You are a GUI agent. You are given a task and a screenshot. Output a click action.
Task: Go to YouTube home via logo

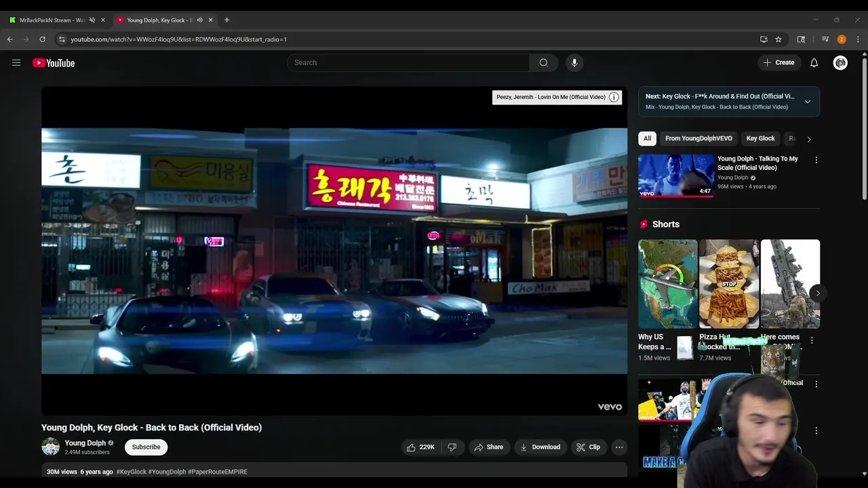coord(54,63)
